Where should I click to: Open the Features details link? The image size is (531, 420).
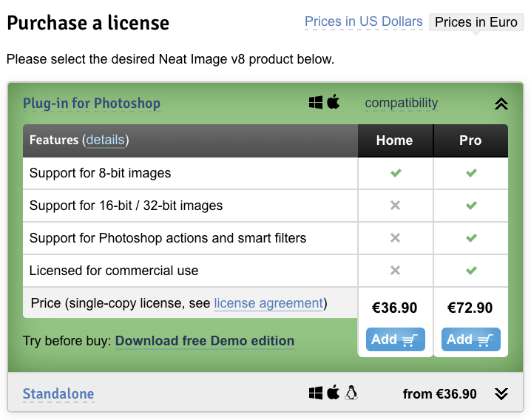tap(105, 140)
